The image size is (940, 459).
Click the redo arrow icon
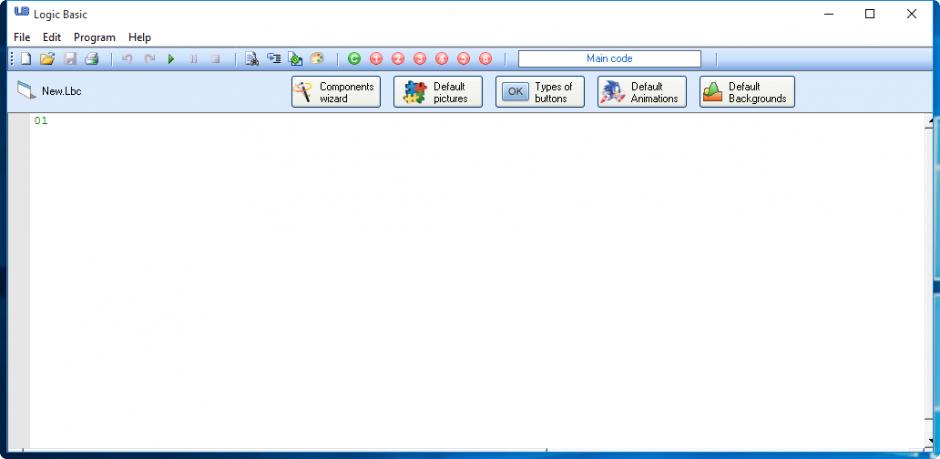pos(149,59)
